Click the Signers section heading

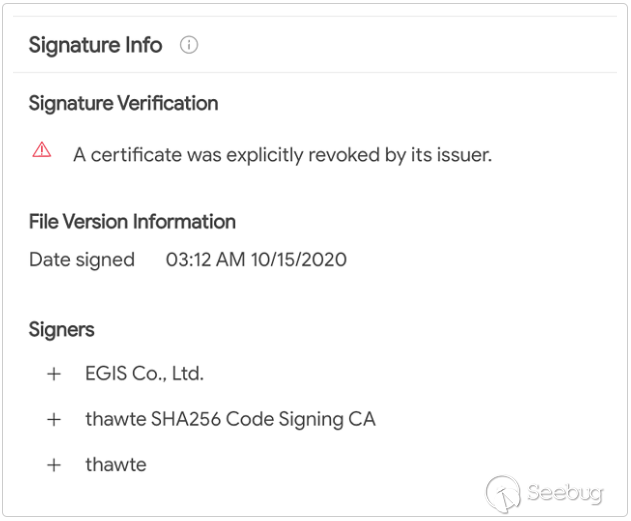point(62,329)
